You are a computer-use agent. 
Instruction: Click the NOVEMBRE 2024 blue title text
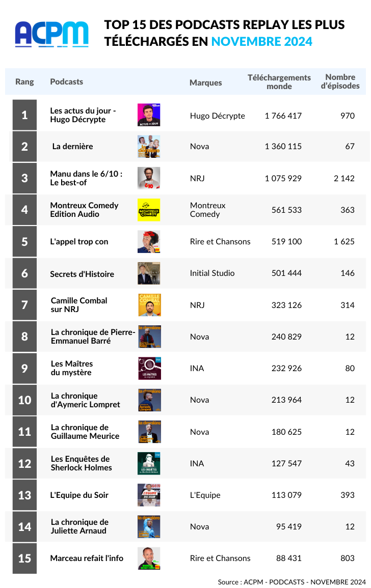[x=262, y=41]
